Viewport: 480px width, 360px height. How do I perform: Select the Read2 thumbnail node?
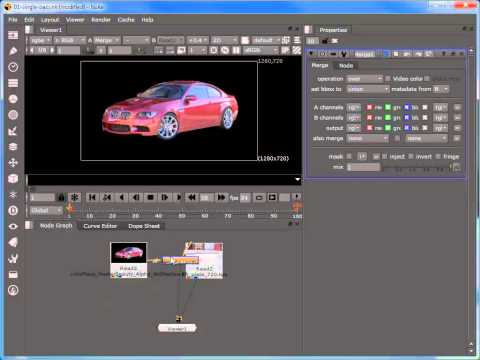(204, 260)
